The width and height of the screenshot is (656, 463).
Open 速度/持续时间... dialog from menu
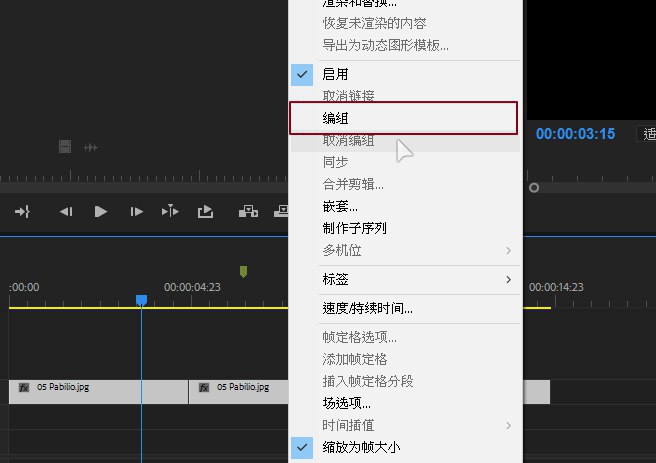367,308
